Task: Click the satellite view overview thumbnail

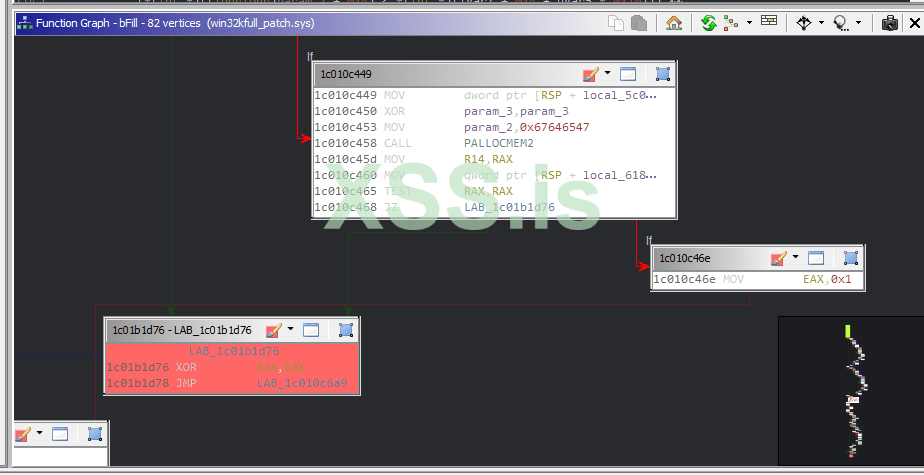Action: tap(851, 391)
